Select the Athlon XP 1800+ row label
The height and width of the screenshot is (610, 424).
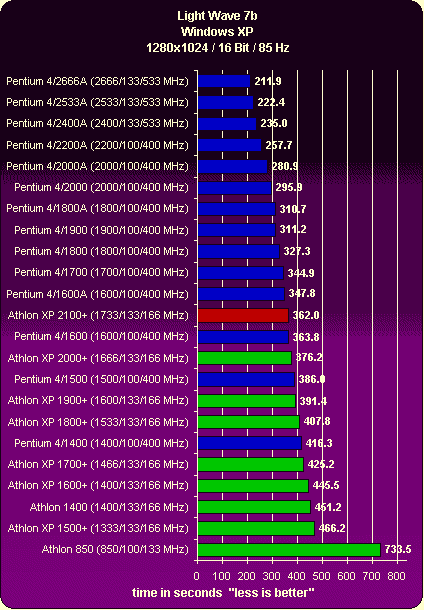98,422
